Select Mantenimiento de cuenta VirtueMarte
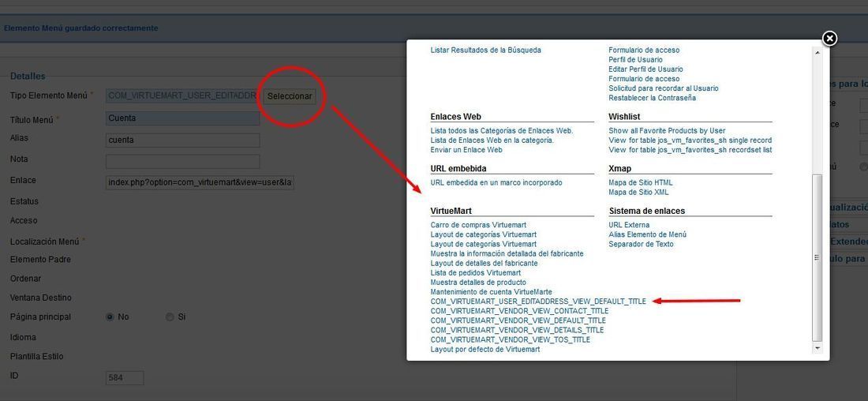The image size is (868, 401). [491, 292]
